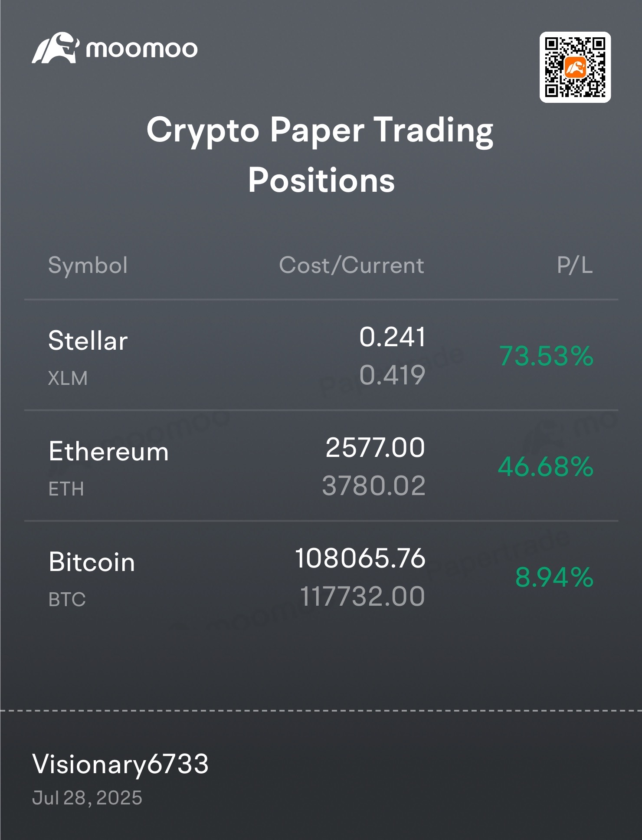Click the moomoo brand wordmark
Image resolution: width=642 pixels, height=840 pixels.
tap(141, 49)
